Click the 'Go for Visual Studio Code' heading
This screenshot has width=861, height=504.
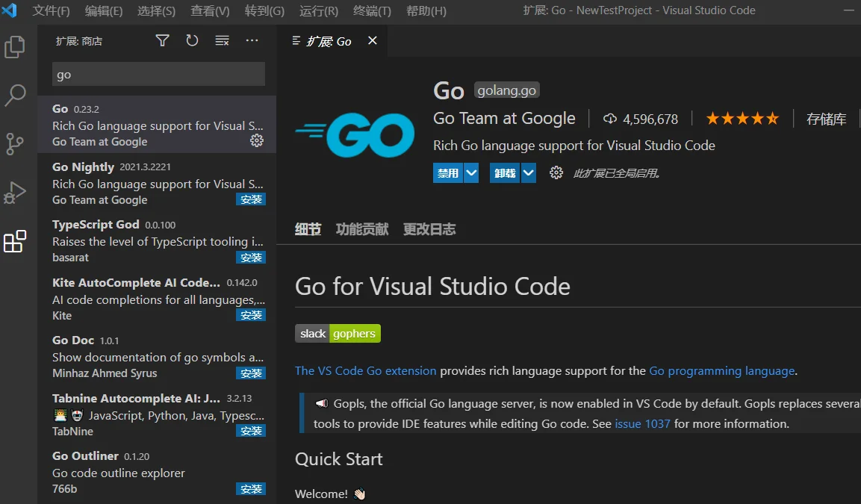(432, 286)
